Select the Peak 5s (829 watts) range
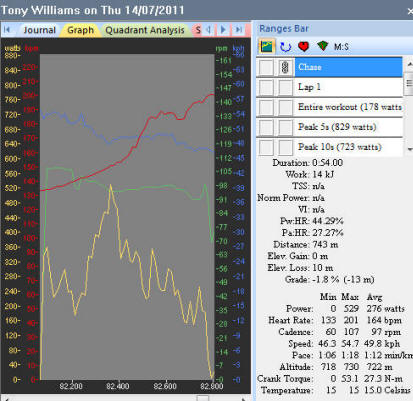Image resolution: width=413 pixels, height=401 pixels. (348, 127)
